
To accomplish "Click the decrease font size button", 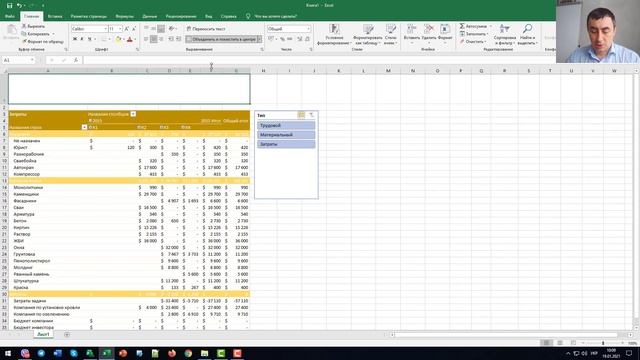I will 133,29.
